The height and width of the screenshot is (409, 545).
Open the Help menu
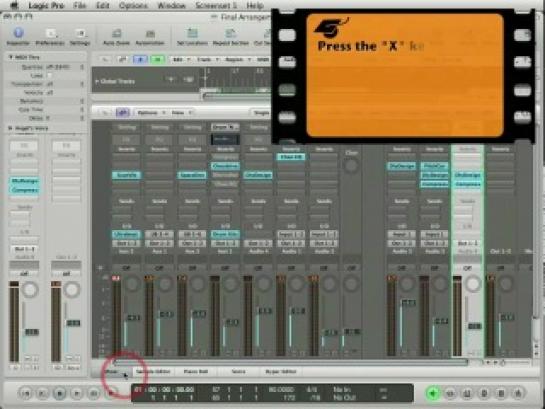pyautogui.click(x=255, y=6)
